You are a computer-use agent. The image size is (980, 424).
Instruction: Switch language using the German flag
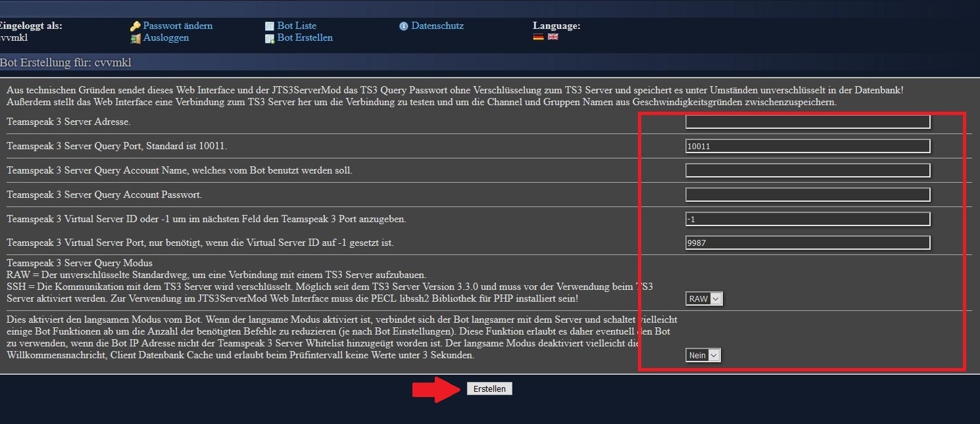(x=538, y=37)
